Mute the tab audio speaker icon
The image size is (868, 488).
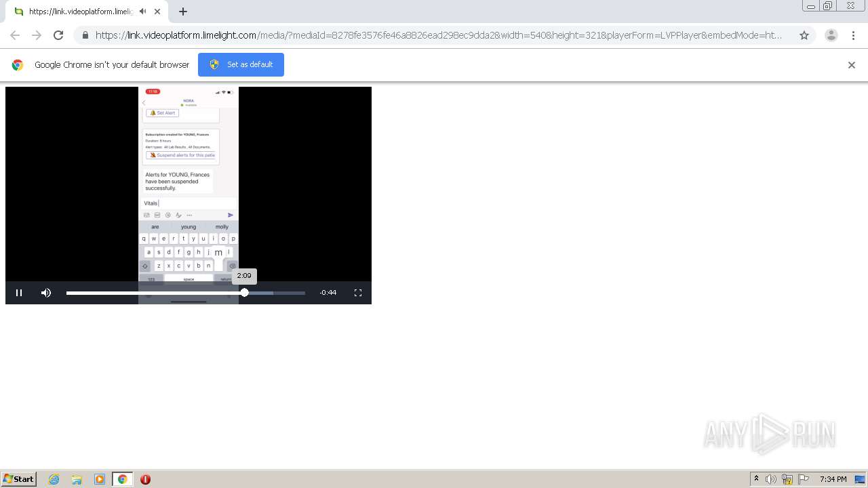coord(142,12)
